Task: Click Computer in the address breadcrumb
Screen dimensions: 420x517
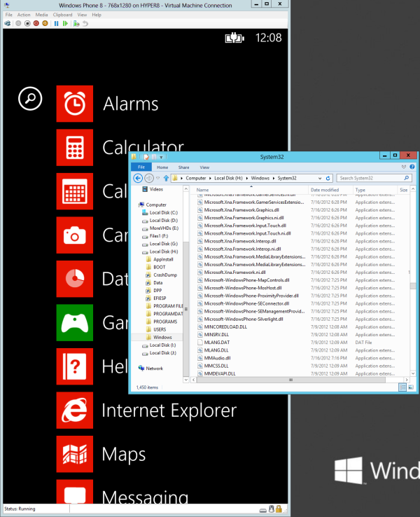Action: pos(196,178)
